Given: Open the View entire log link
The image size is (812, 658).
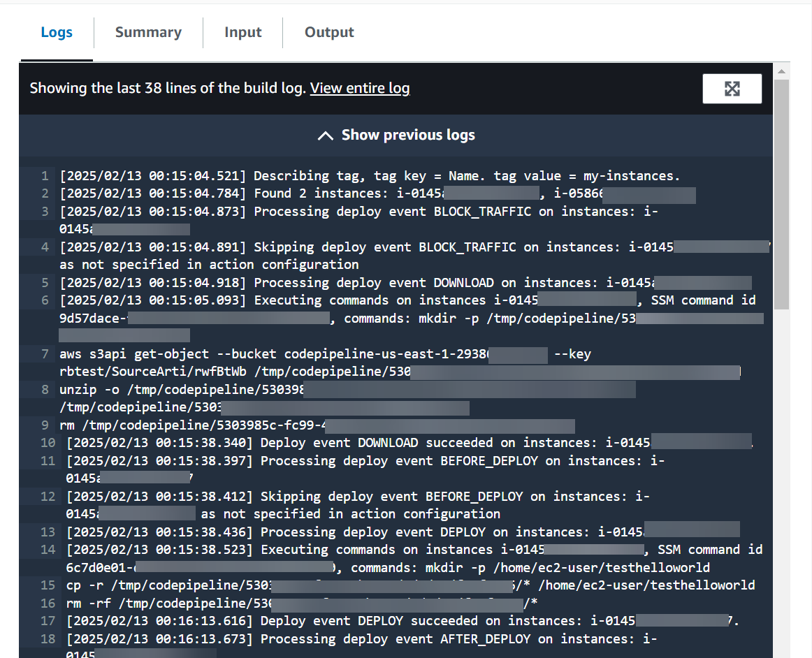Looking at the screenshot, I should [x=359, y=88].
